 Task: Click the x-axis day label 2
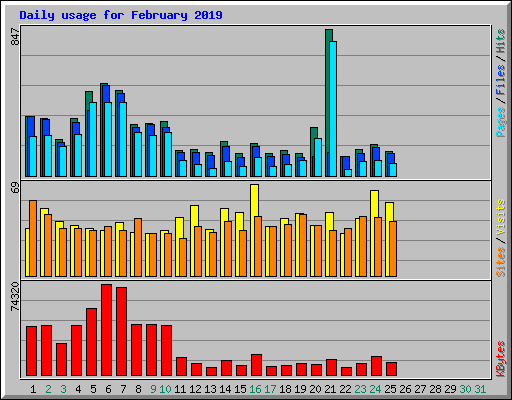(48, 389)
